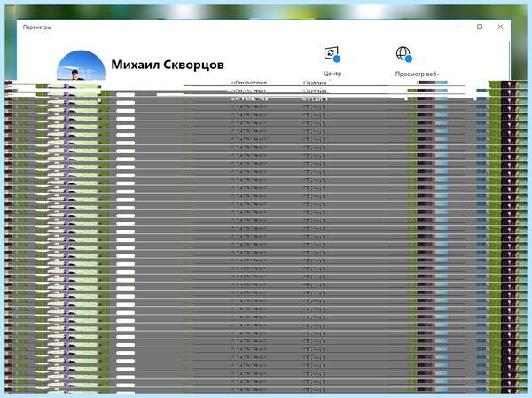Screen dimensions: 532x398
Task: Minimize the Параметры window
Action: point(459,27)
